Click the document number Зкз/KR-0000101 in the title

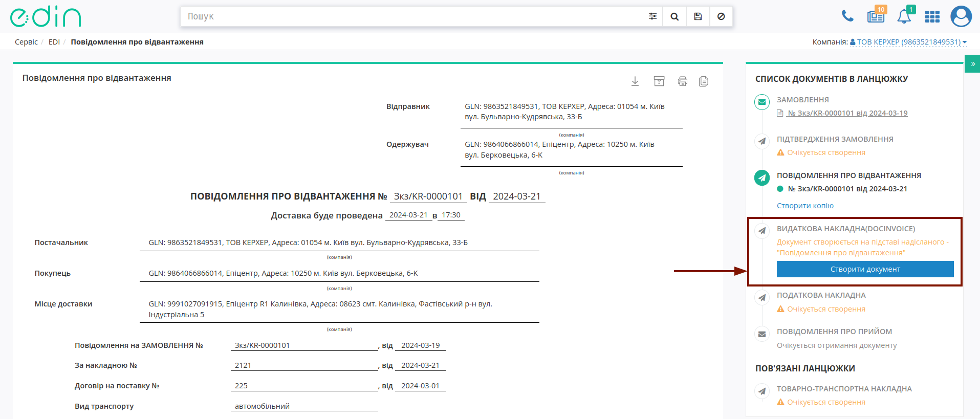click(x=428, y=196)
